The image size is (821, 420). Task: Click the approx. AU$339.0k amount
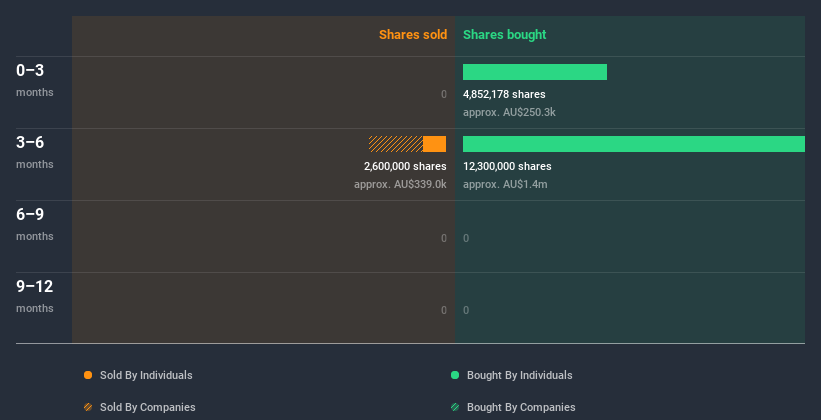400,184
